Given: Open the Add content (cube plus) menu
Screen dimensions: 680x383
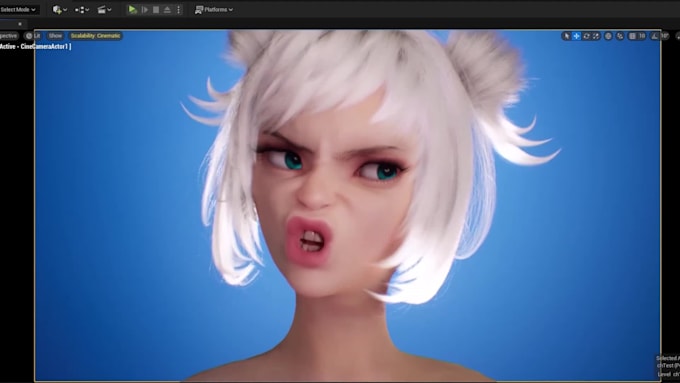Looking at the screenshot, I should 59,10.
